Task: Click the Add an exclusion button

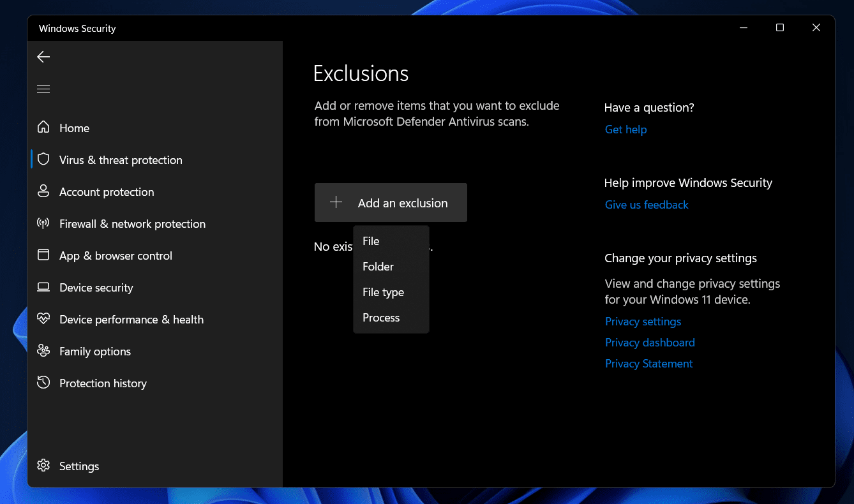Action: [x=391, y=203]
